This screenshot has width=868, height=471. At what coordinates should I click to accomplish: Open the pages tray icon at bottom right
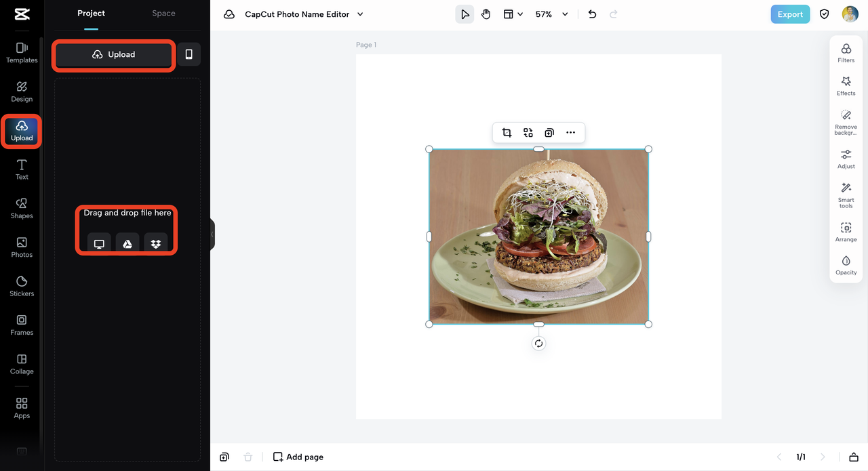click(854, 457)
